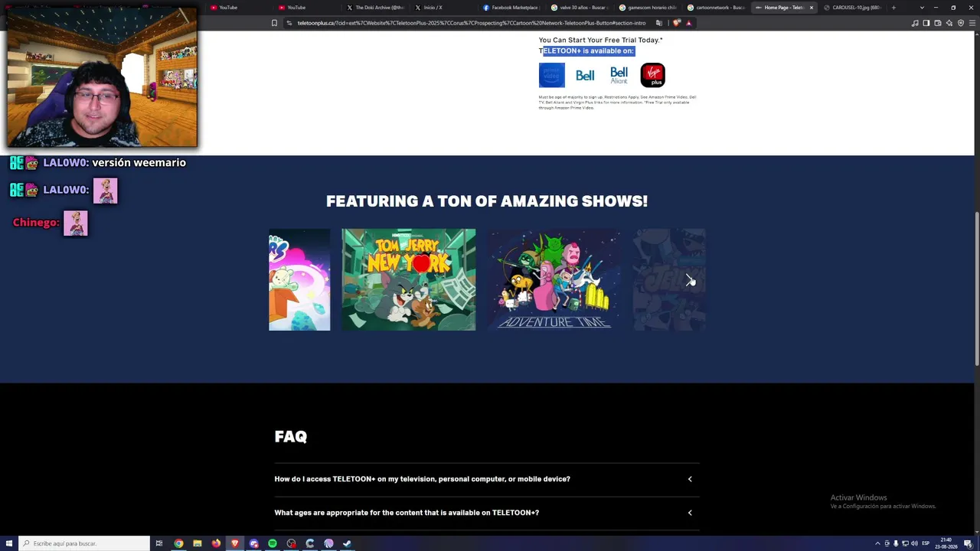The image size is (980, 551).
Task: Click the taskbar clock showing 21:40
Action: [x=946, y=543]
